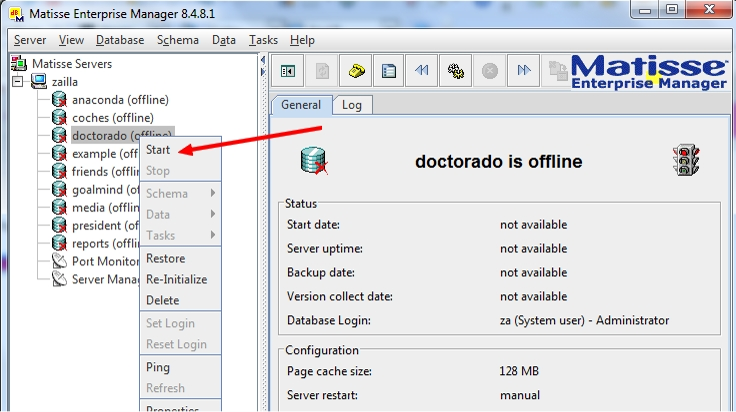Click the zailla computer icon

pos(39,81)
